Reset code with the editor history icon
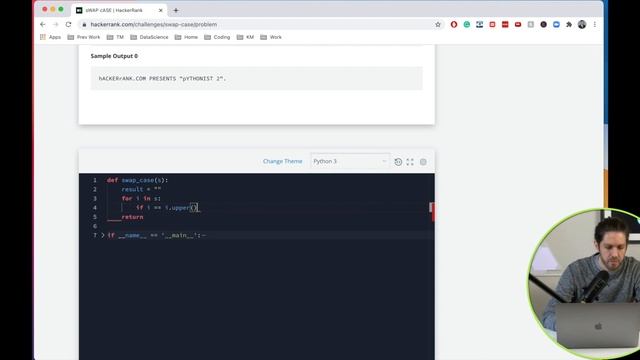 [x=398, y=162]
